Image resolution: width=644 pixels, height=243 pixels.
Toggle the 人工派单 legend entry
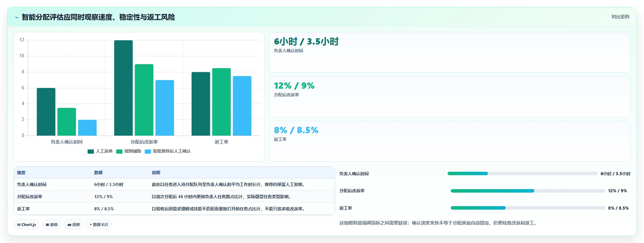100,151
